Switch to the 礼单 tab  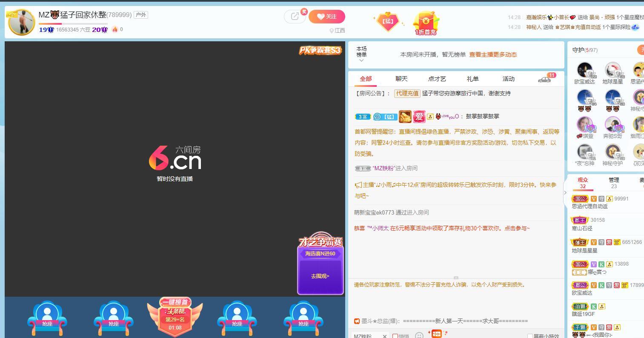pyautogui.click(x=473, y=79)
